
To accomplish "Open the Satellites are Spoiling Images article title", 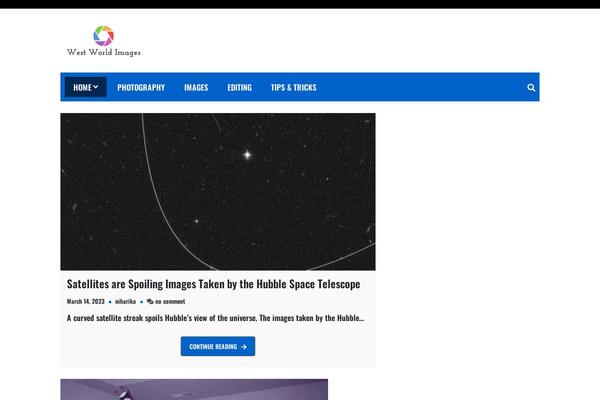I will pos(213,284).
